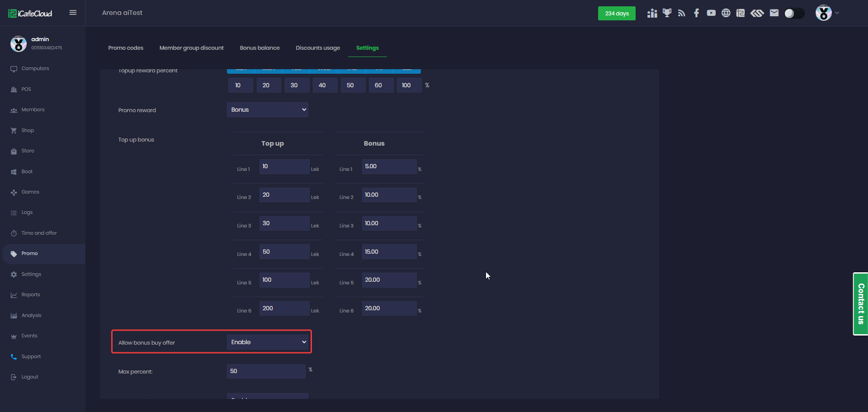Open the RSS feed icon
868x412 pixels.
click(x=682, y=13)
